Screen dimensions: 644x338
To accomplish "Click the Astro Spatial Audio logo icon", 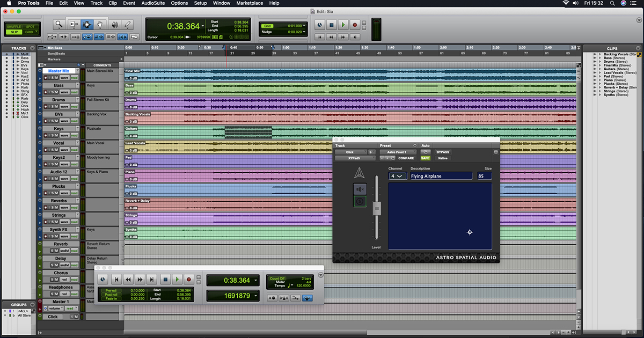I will (361, 173).
